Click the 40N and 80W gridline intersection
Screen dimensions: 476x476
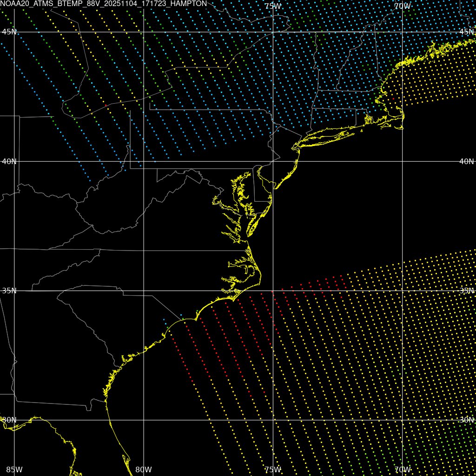tap(144, 161)
